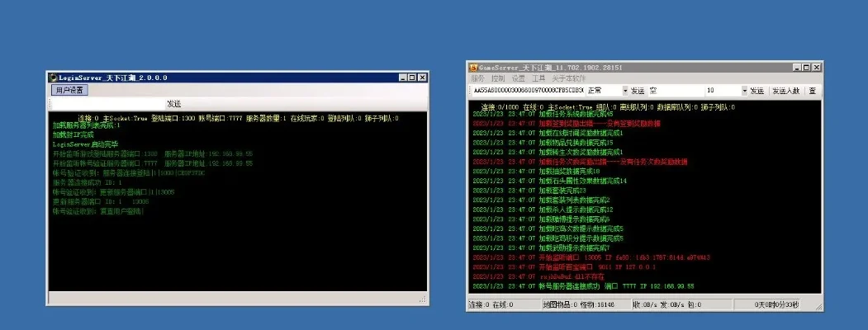The height and width of the screenshot is (330, 868).
Task: Click the GameServer title bar application icon
Action: tap(474, 67)
